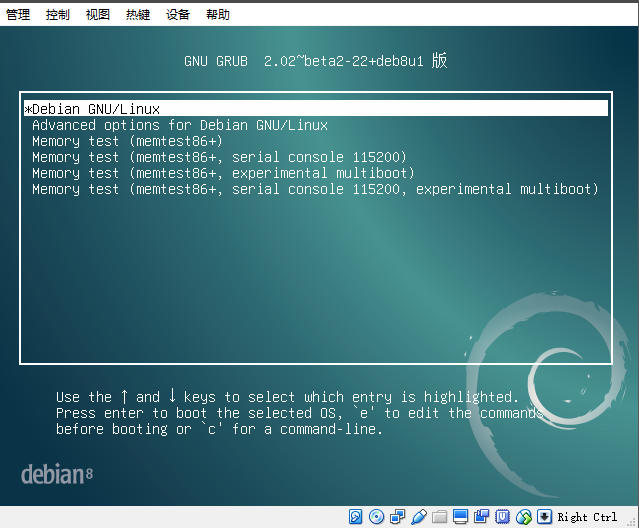Open the 视图 menu
This screenshot has height=528, width=639.
[x=98, y=15]
